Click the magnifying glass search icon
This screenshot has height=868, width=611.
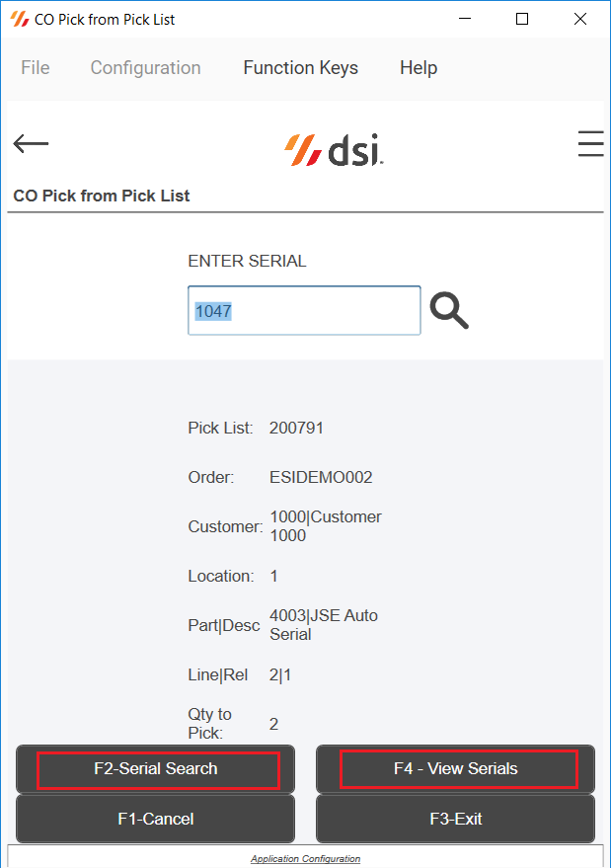pos(449,311)
